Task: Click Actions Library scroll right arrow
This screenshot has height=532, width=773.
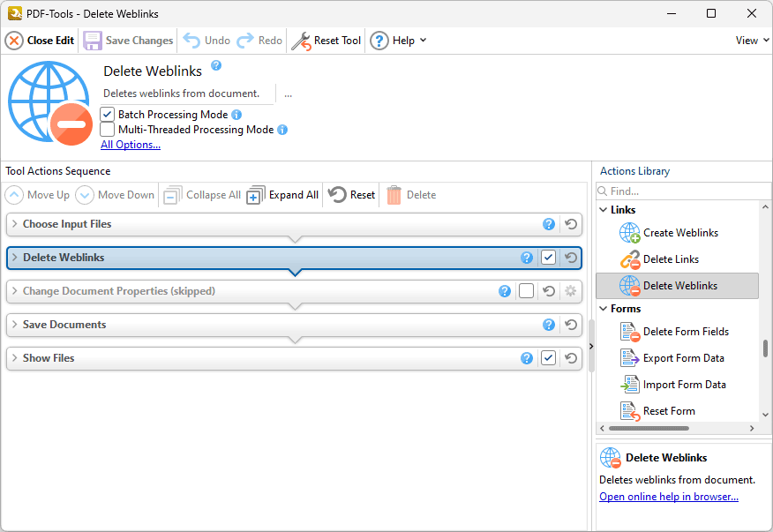Action: [752, 429]
